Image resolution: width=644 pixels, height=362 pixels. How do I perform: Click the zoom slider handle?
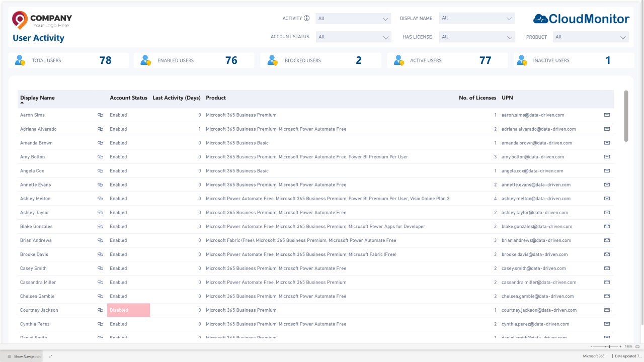coord(610,346)
